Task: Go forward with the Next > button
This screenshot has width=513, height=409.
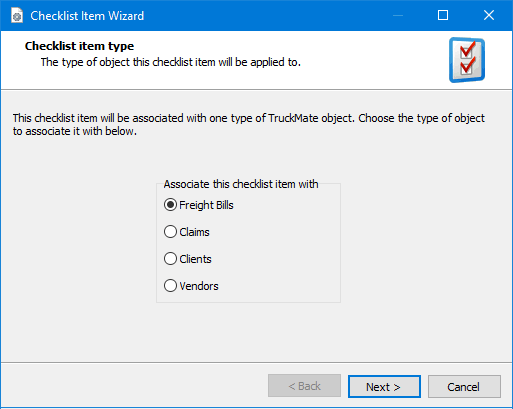Action: point(384,387)
